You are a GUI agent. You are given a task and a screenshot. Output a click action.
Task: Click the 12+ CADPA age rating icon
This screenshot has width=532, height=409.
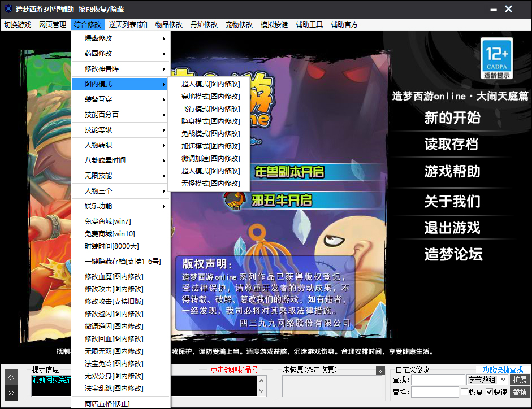[x=496, y=58]
